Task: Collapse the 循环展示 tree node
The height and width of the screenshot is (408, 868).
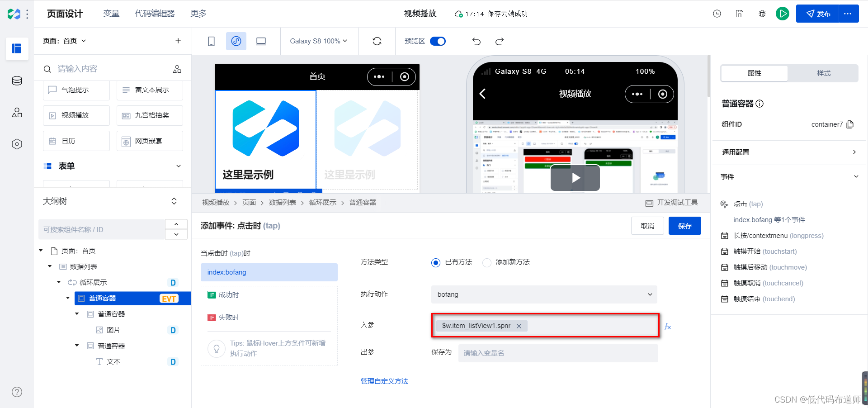Action: click(x=59, y=282)
